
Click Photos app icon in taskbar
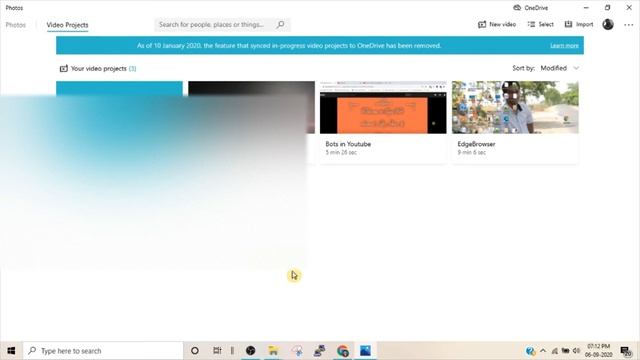[365, 351]
